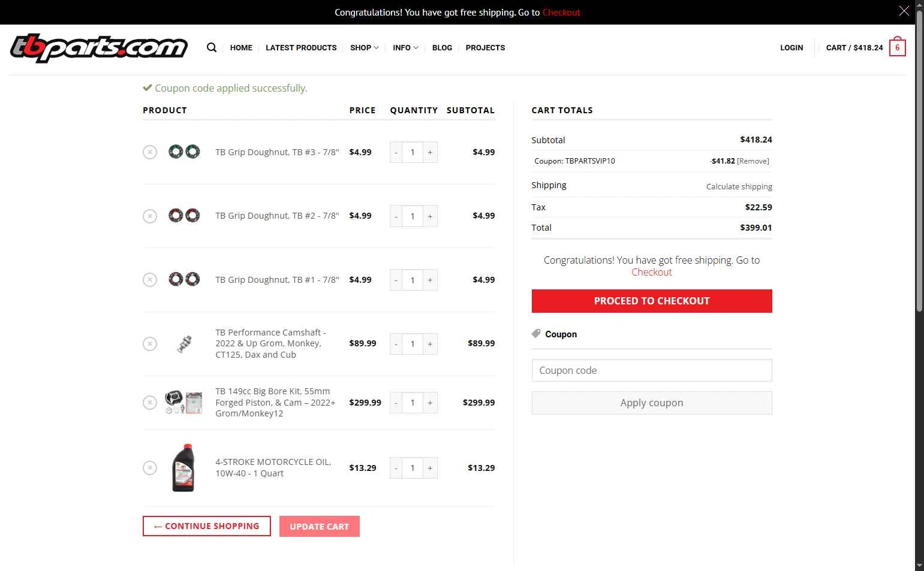924x571 pixels.
Task: Decrease quantity of Motorcycle Oil
Action: click(x=396, y=468)
